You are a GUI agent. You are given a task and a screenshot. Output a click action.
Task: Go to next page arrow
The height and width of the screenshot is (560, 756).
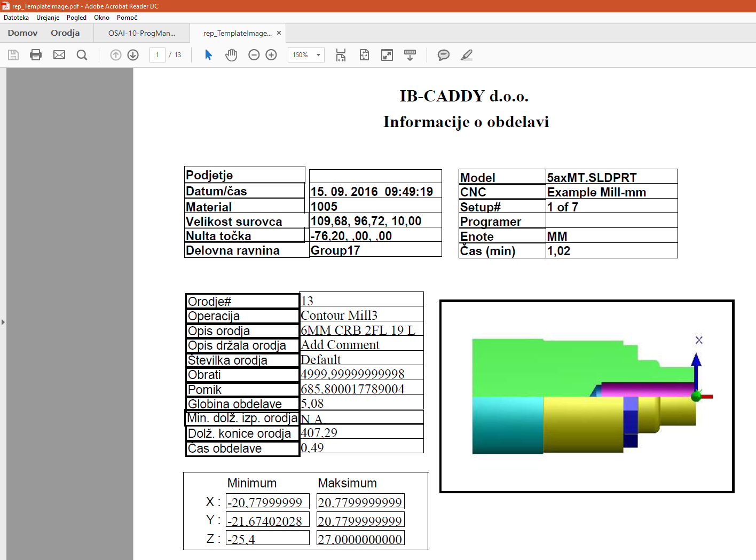click(133, 55)
